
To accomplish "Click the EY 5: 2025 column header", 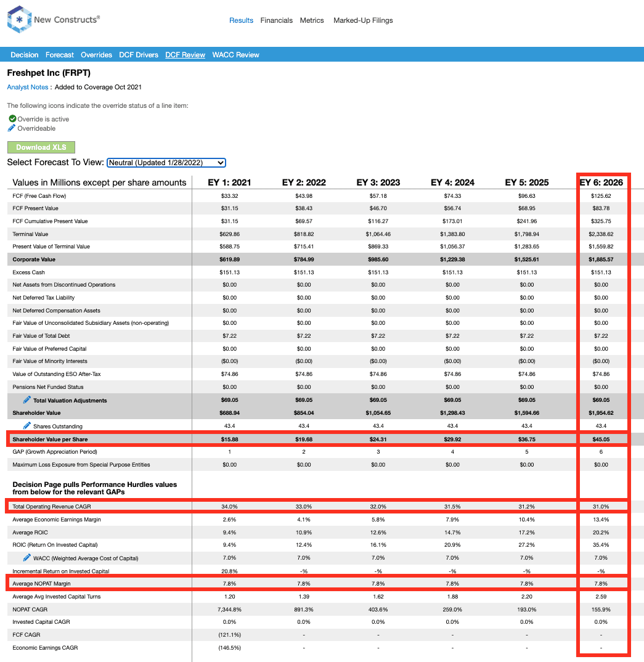I will pyautogui.click(x=527, y=182).
